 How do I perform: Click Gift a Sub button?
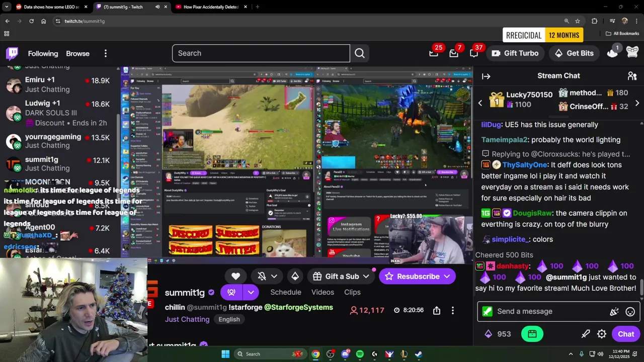[x=336, y=276]
